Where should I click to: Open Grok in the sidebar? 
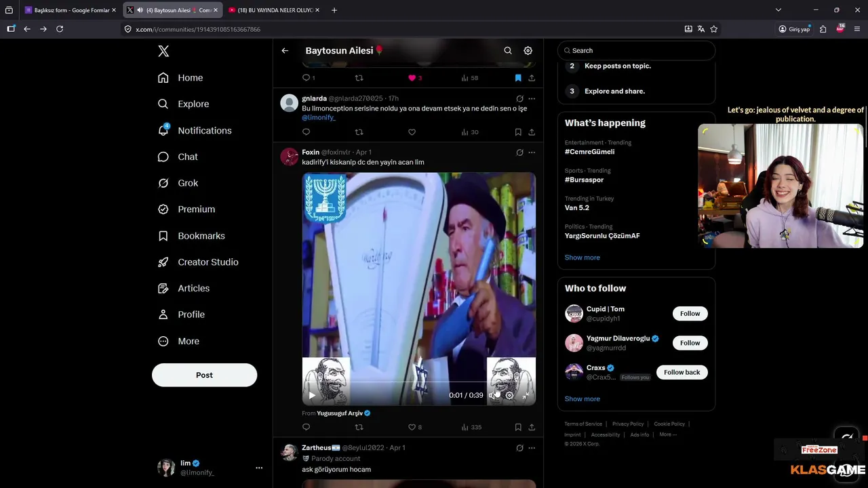tap(178, 183)
